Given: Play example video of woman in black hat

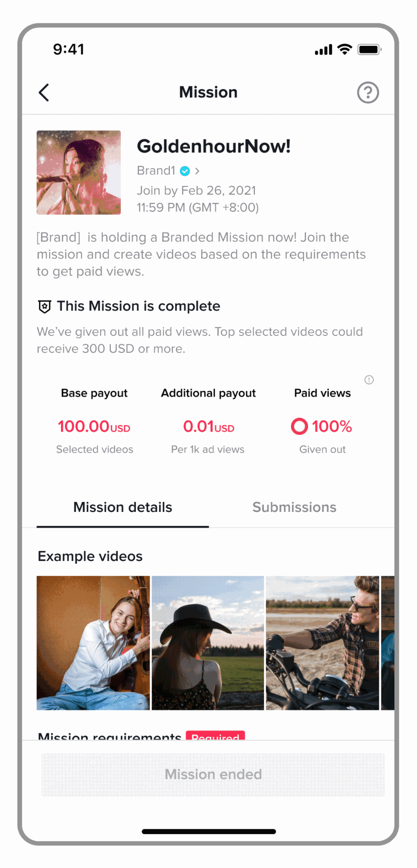Looking at the screenshot, I should [208, 643].
